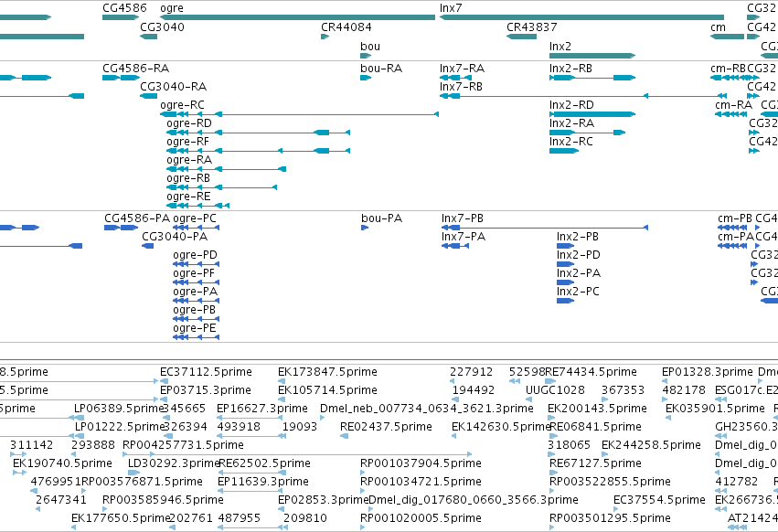Select protein cm-PA
This screenshot has height=532, width=778.
pyautogui.click(x=733, y=246)
